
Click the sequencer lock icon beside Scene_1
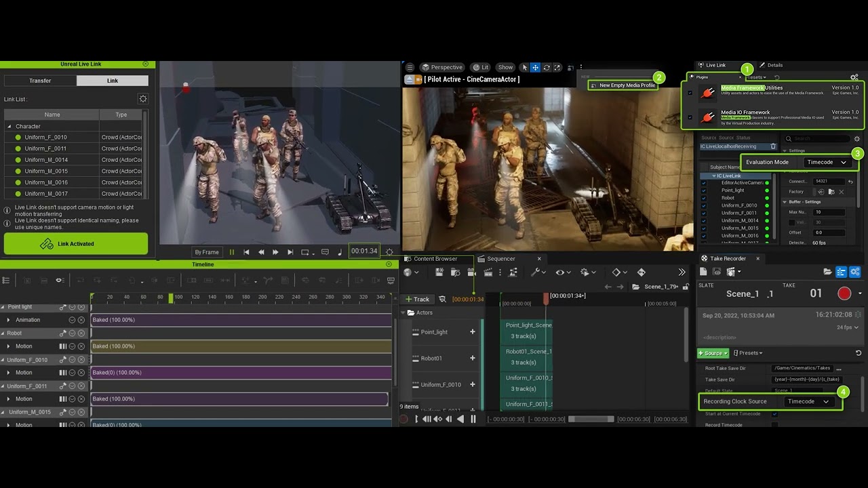point(686,287)
